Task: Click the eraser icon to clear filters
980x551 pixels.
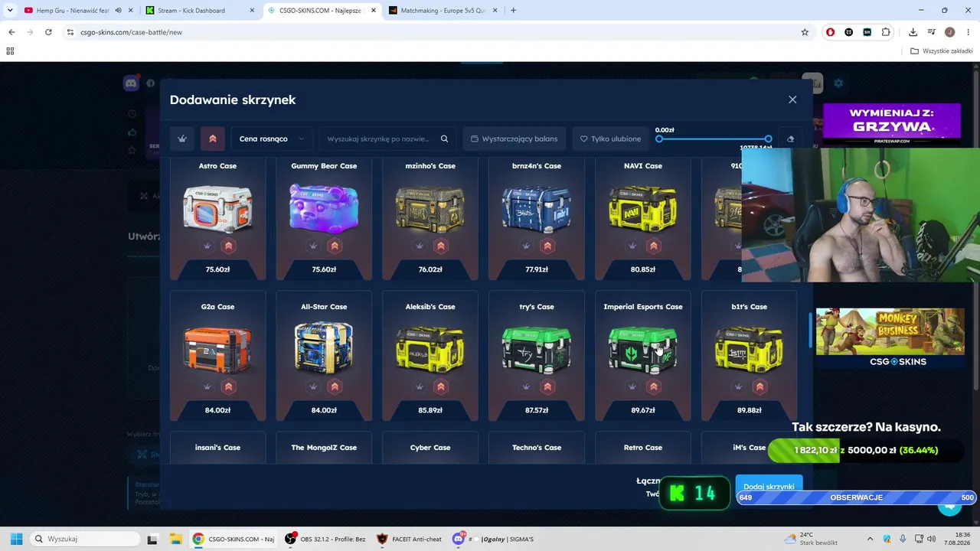Action: pyautogui.click(x=791, y=139)
